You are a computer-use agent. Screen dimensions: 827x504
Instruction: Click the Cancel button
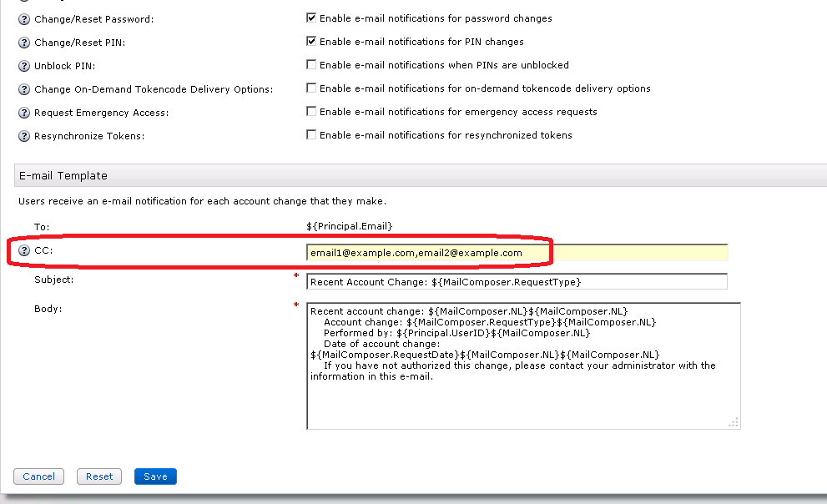(x=38, y=476)
